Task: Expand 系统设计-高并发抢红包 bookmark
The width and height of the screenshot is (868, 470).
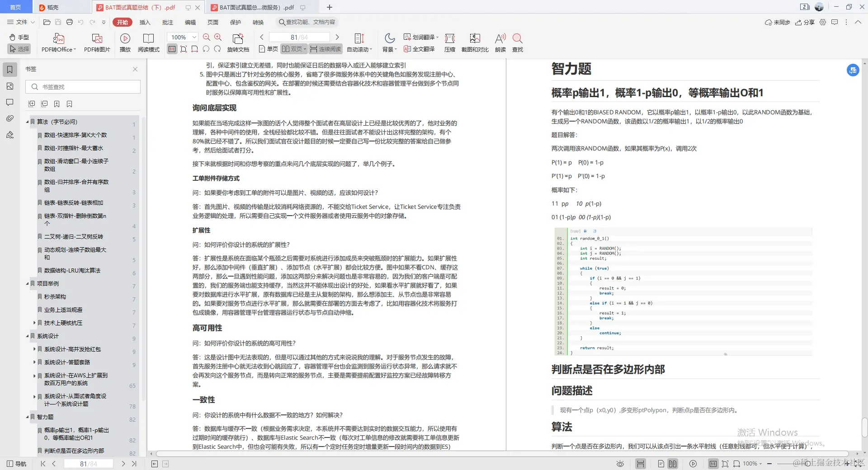Action: (x=34, y=349)
